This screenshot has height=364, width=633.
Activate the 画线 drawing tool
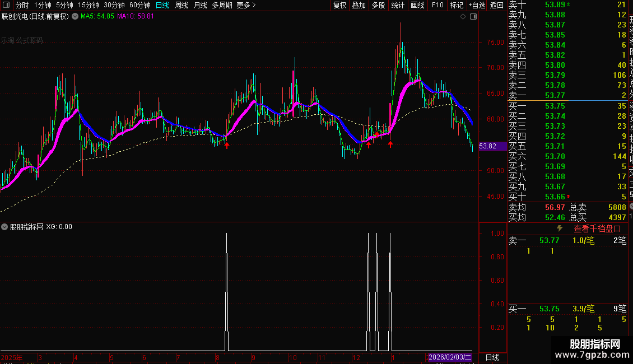coord(417,5)
